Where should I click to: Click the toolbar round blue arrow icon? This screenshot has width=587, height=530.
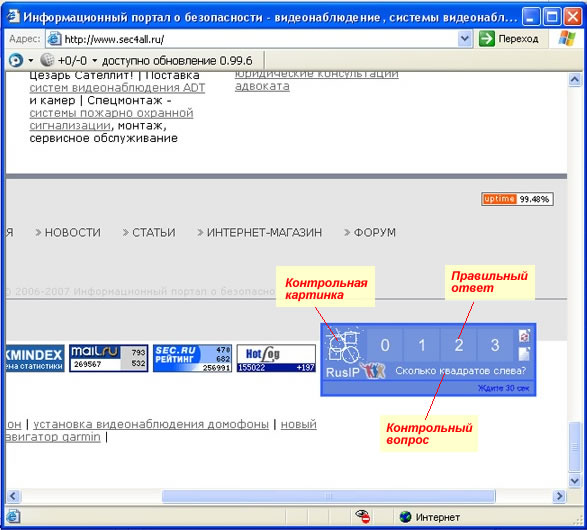(16, 60)
